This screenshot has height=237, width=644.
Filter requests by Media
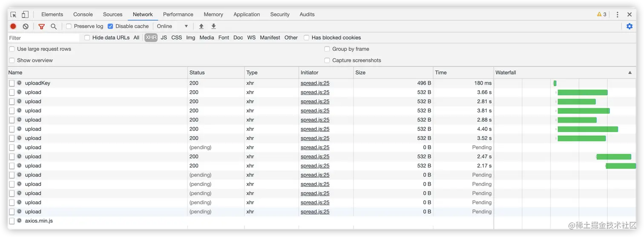tap(207, 37)
